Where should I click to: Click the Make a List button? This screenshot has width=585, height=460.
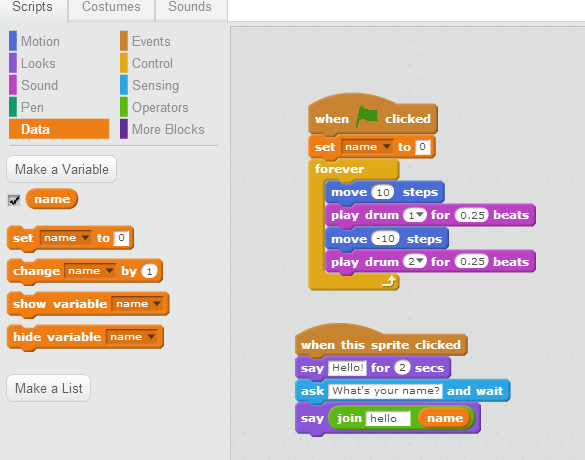tap(49, 388)
